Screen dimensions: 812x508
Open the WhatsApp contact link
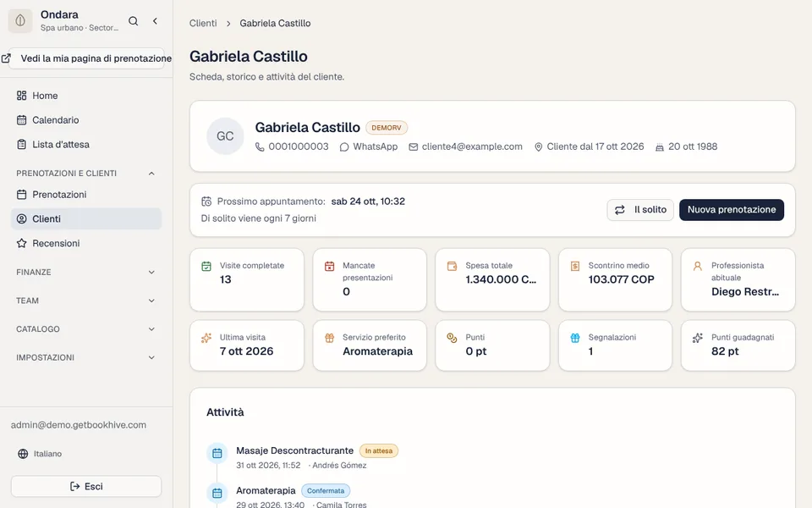coord(375,146)
